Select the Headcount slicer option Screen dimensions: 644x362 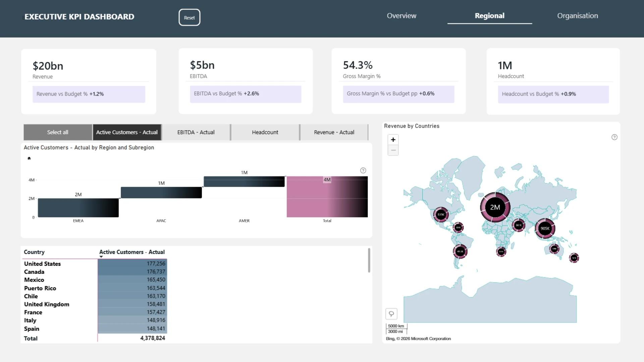[x=265, y=132]
